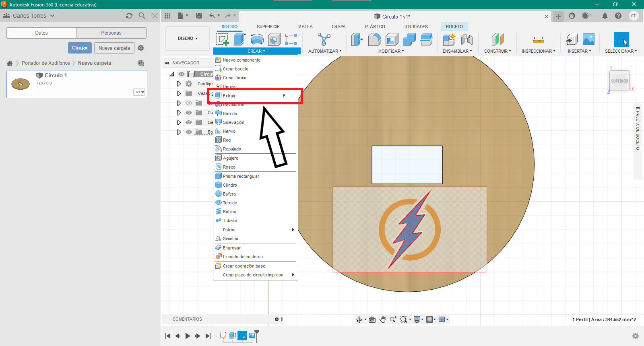Expand the 'Vistas' browser folder
This screenshot has width=644, height=346.
click(179, 93)
